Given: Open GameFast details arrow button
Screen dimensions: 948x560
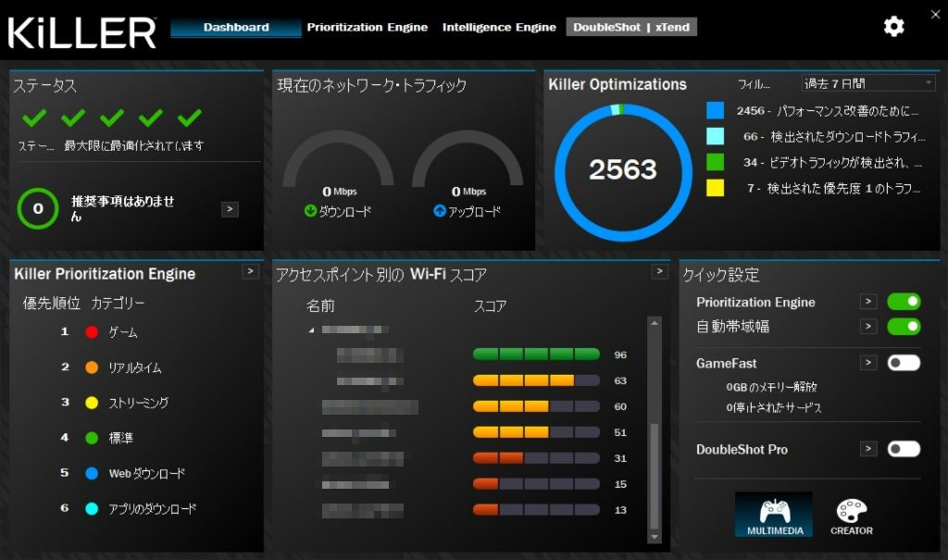Looking at the screenshot, I should coord(867,363).
